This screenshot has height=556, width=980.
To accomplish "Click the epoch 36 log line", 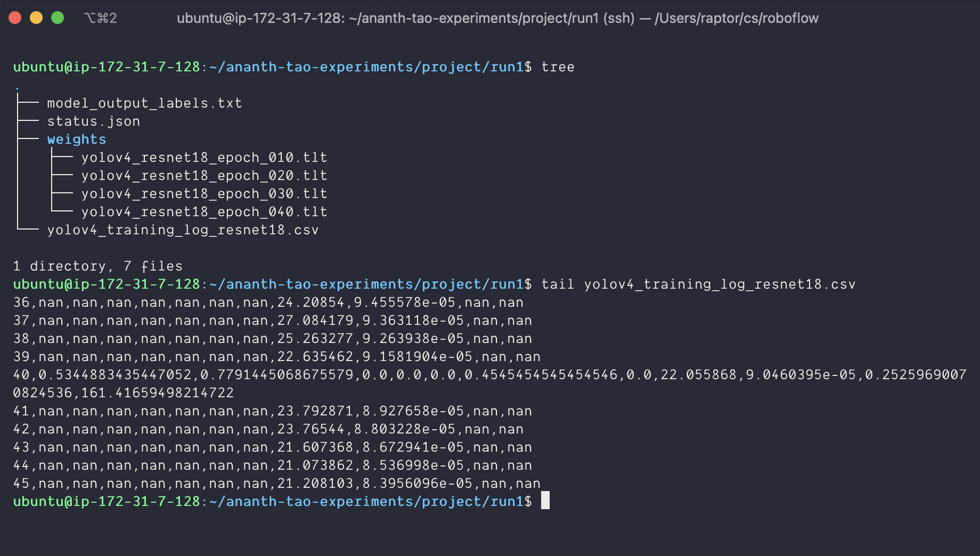I will 268,302.
